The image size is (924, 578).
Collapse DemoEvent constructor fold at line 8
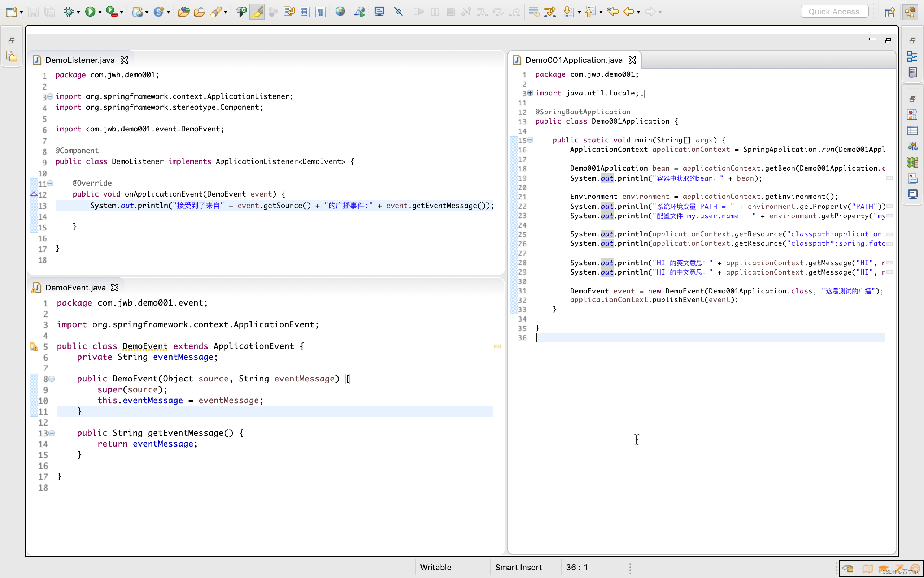52,379
